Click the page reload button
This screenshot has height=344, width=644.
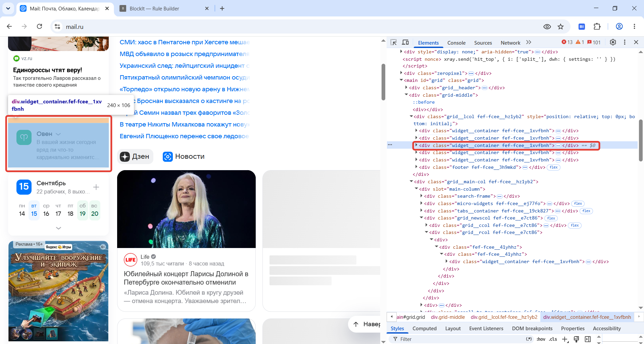40,27
